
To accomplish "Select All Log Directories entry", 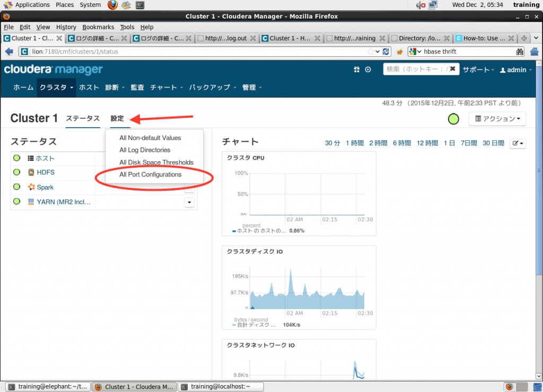I will click(x=145, y=150).
